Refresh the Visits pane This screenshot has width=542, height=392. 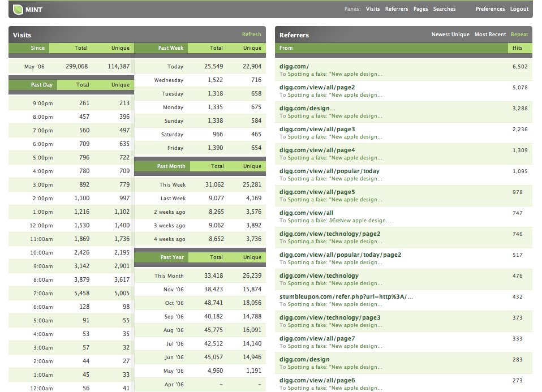251,34
